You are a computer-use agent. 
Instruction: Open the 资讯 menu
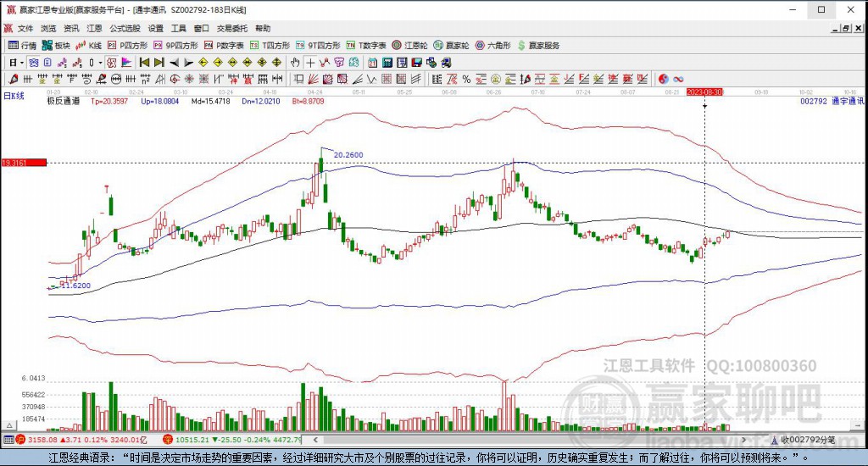tap(71, 28)
